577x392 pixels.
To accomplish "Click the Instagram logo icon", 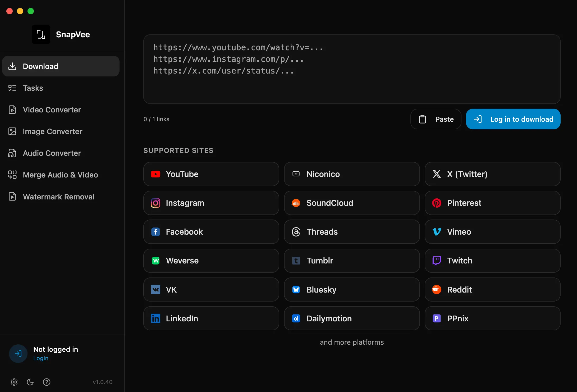I will pyautogui.click(x=155, y=203).
